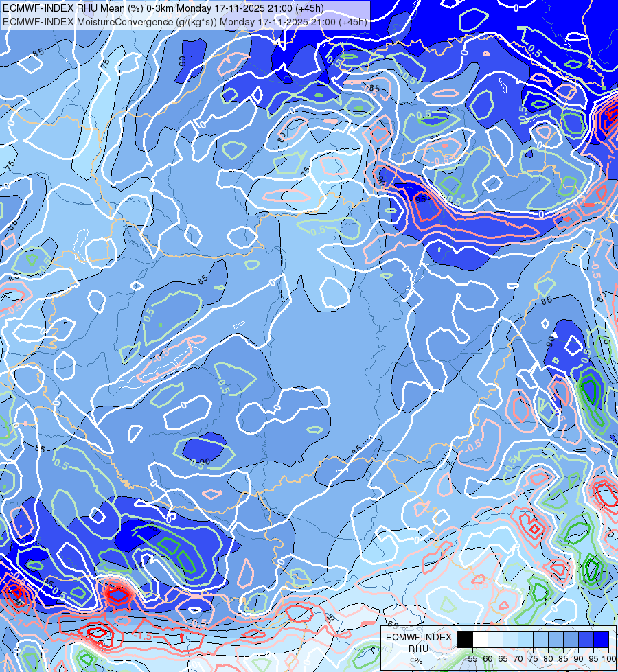
Task: Pick the 70–75 humidity legend swatch
Action: click(x=525, y=639)
